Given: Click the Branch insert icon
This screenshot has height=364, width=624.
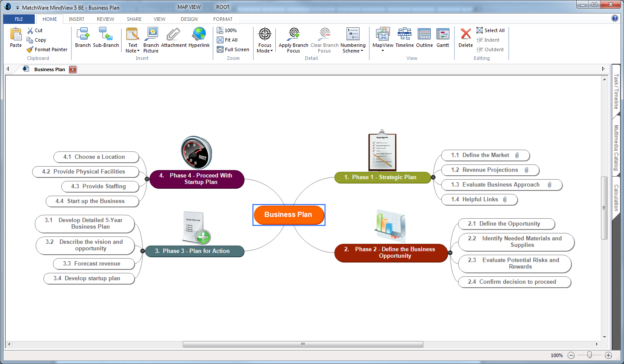Looking at the screenshot, I should (x=83, y=35).
